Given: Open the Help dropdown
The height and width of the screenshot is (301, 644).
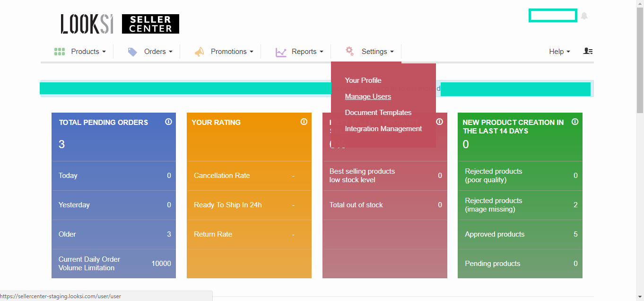Looking at the screenshot, I should 559,52.
